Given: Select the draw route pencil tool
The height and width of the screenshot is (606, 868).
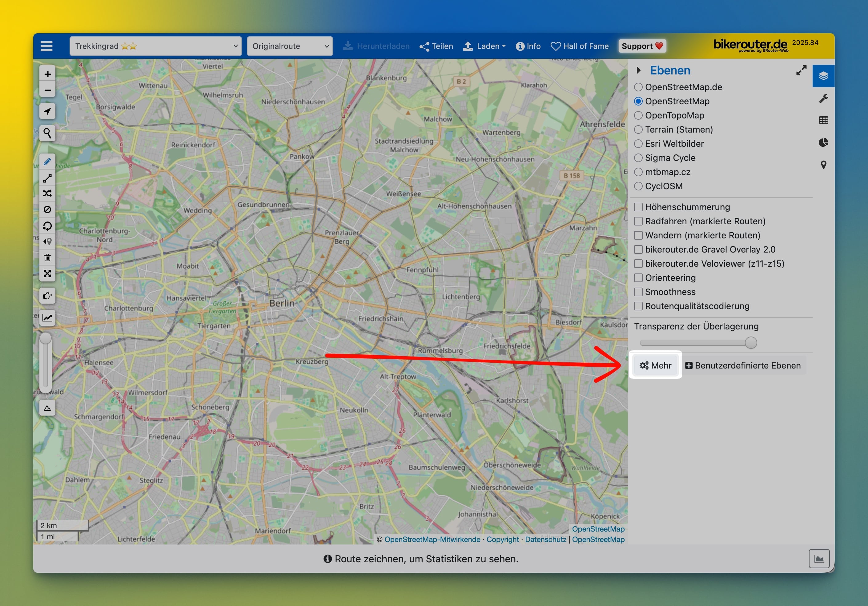Looking at the screenshot, I should click(48, 162).
